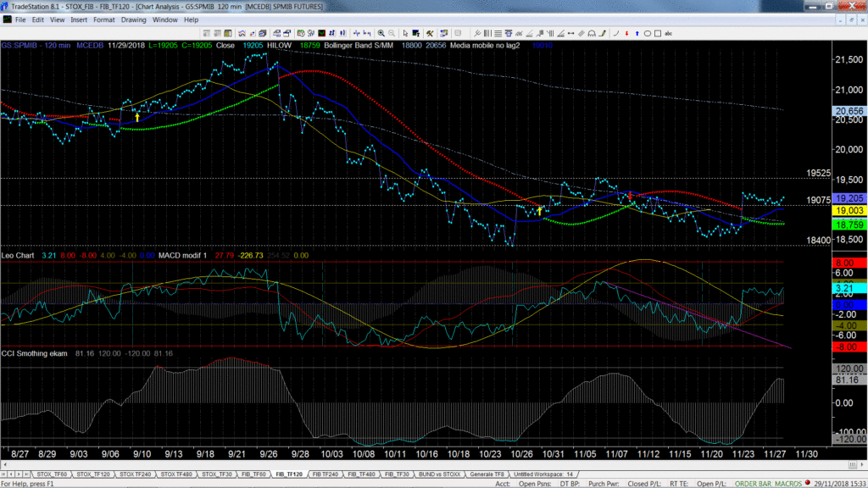
Task: Open the Drawing menu
Action: pyautogui.click(x=133, y=19)
